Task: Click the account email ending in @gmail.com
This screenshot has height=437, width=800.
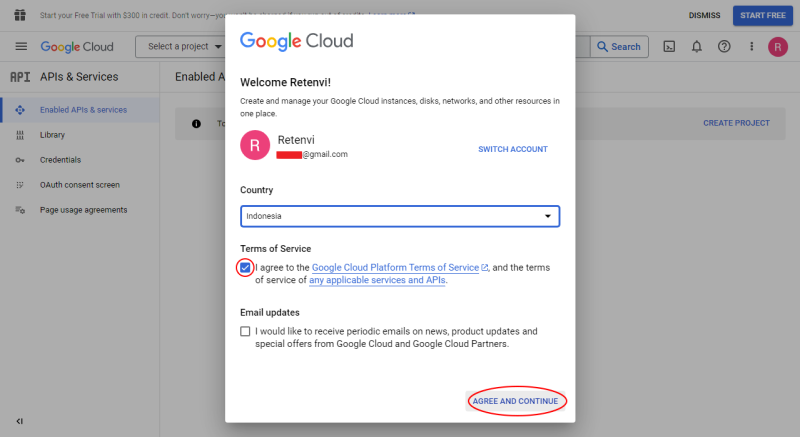Action: pyautogui.click(x=312, y=154)
